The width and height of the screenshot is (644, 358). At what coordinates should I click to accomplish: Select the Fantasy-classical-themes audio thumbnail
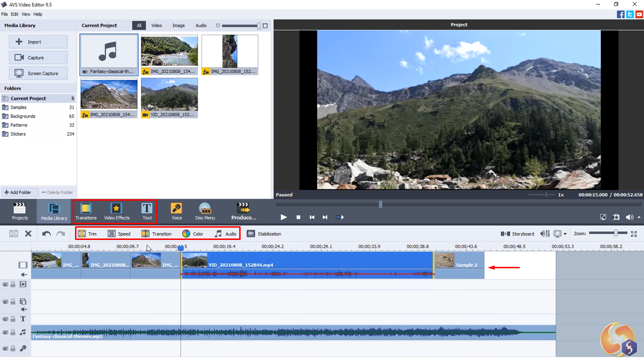[109, 52]
